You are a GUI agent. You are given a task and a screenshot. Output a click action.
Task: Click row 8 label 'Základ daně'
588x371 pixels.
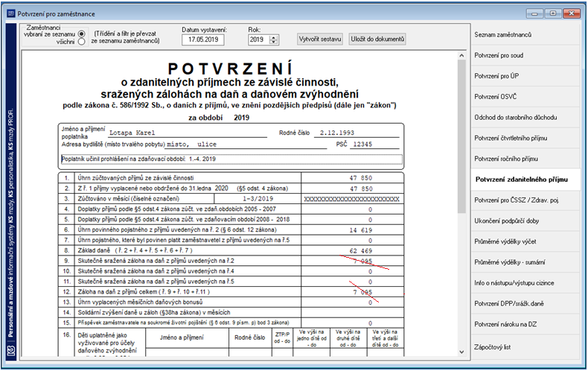coord(94,250)
